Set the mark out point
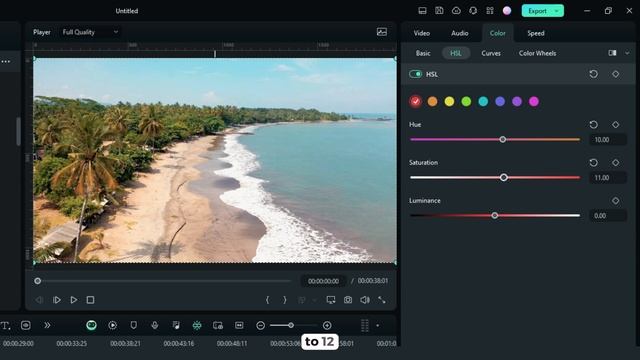The height and width of the screenshot is (360, 640). coord(285,300)
